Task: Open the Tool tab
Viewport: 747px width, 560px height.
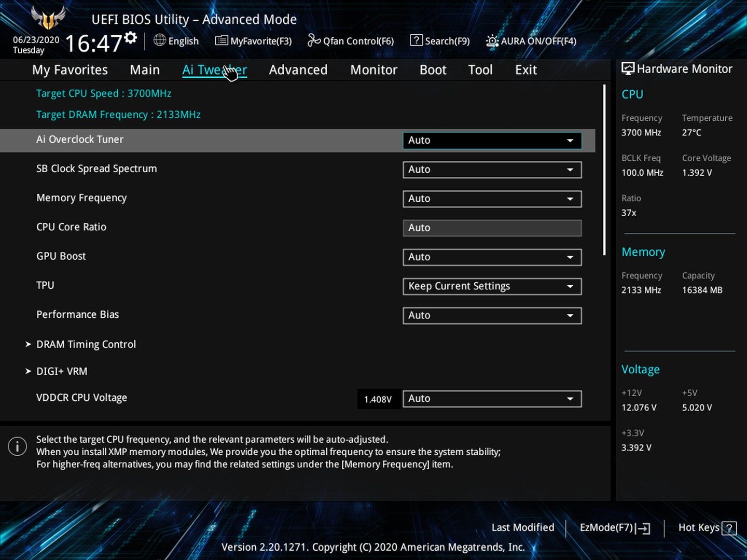Action: [480, 70]
